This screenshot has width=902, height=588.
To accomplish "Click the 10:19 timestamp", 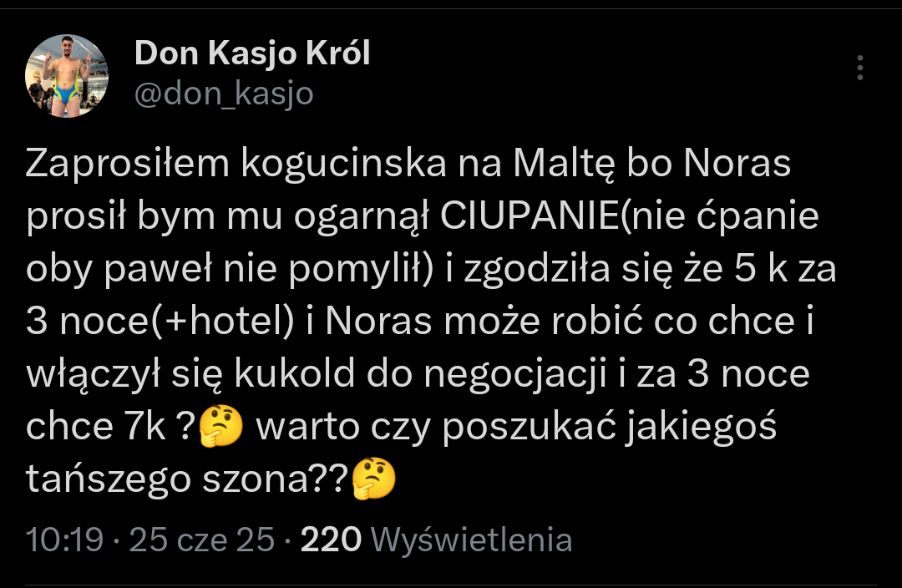I will point(64,540).
